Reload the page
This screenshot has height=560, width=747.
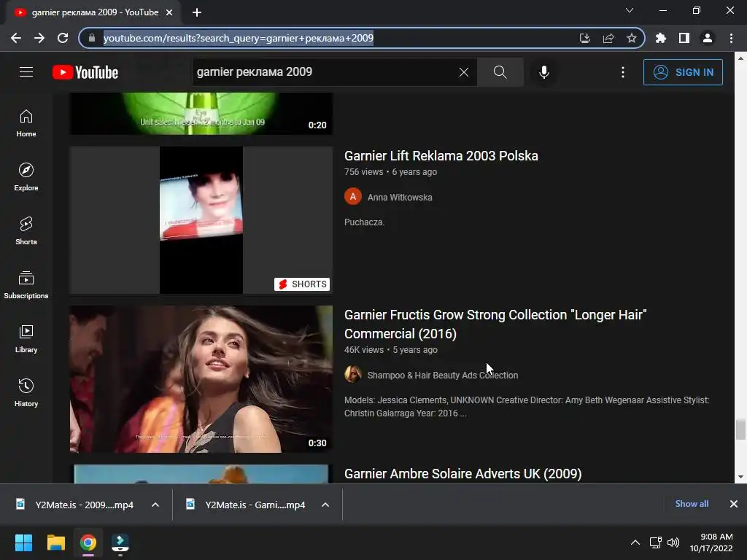pyautogui.click(x=63, y=38)
